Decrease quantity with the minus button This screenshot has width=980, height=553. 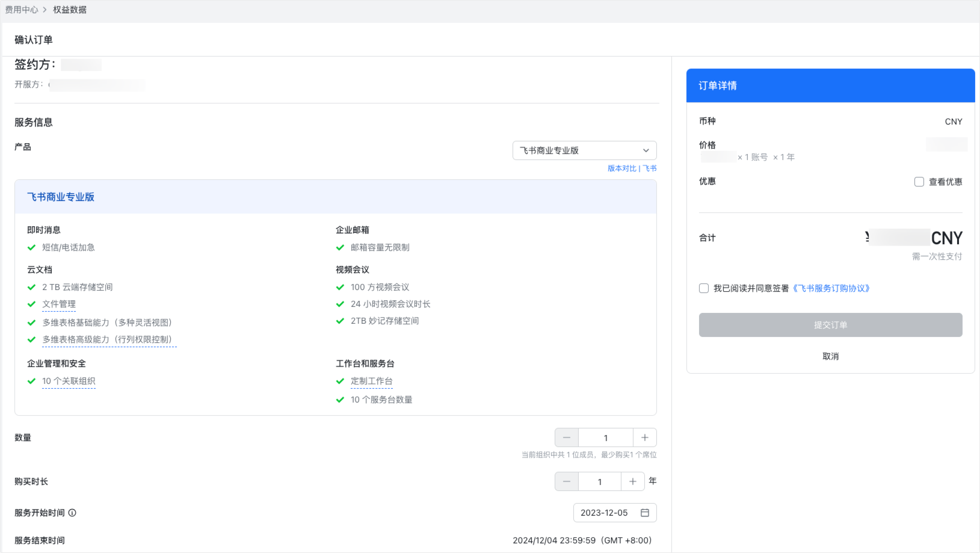567,437
